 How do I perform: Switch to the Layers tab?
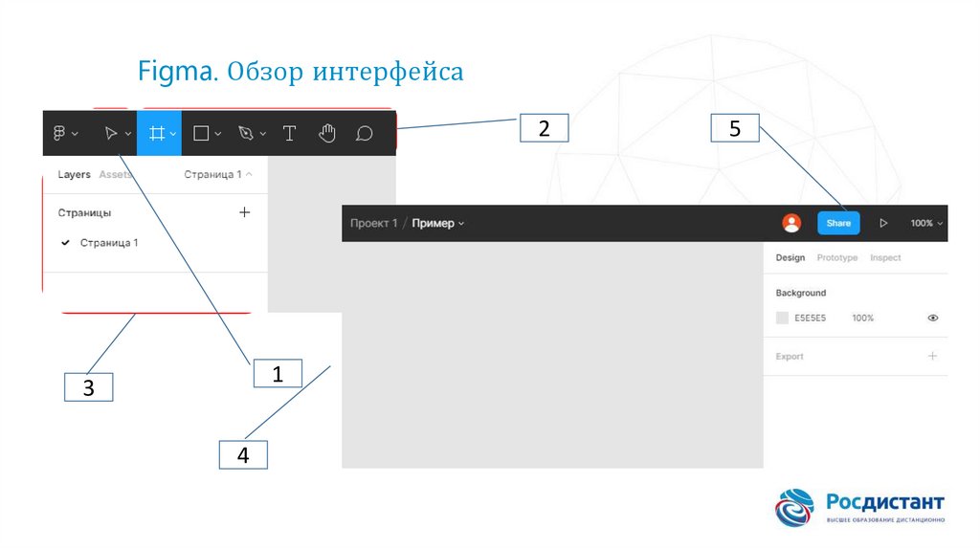tap(74, 174)
